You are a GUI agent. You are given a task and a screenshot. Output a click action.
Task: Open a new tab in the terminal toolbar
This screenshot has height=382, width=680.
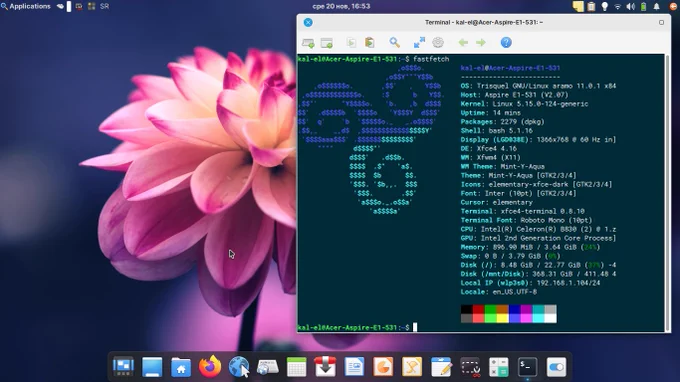(x=308, y=42)
